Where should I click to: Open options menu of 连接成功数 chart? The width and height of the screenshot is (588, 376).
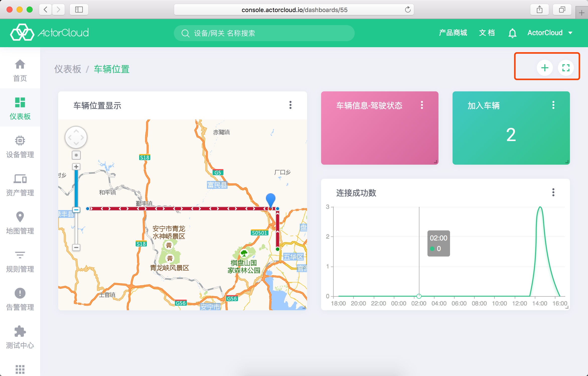point(553,192)
